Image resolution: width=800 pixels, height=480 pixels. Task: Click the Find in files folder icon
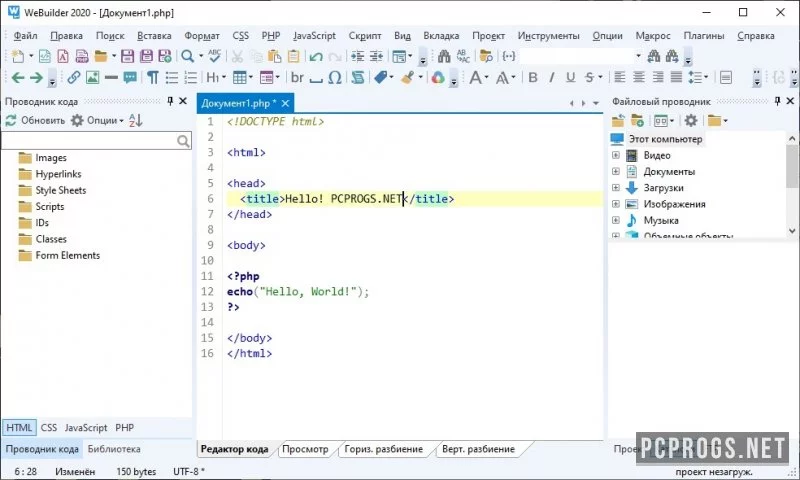[x=486, y=56]
